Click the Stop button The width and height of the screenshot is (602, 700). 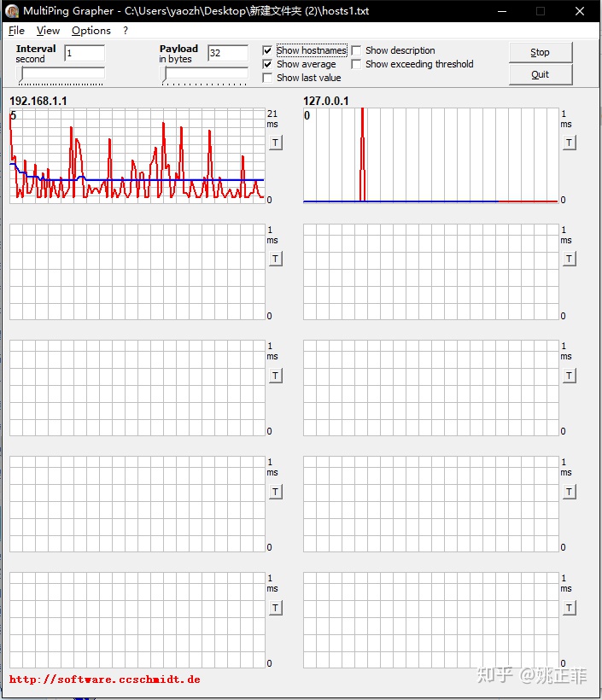[x=541, y=53]
